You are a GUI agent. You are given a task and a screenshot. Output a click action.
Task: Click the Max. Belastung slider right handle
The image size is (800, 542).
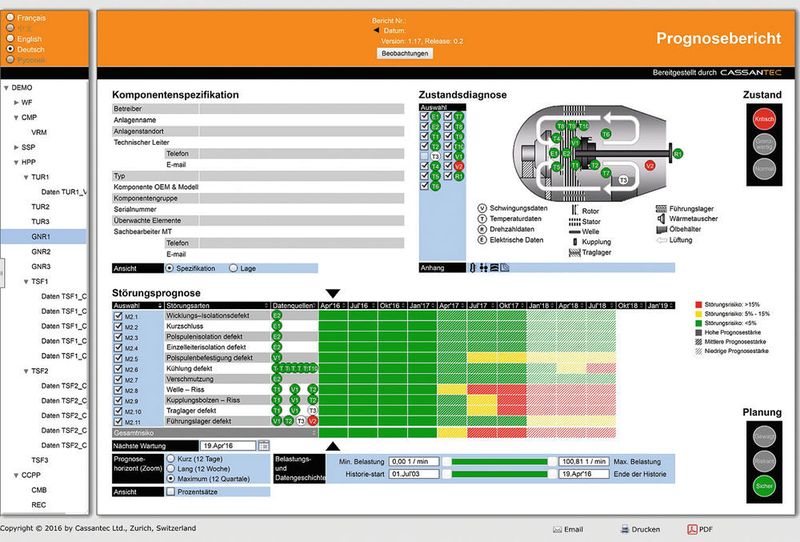tap(552, 461)
